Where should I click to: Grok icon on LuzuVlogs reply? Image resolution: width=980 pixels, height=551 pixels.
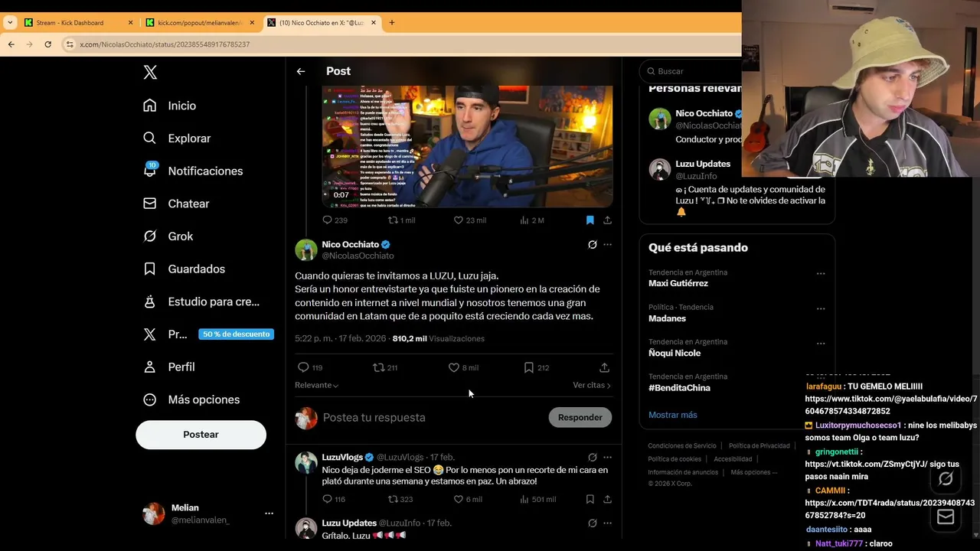tap(592, 458)
